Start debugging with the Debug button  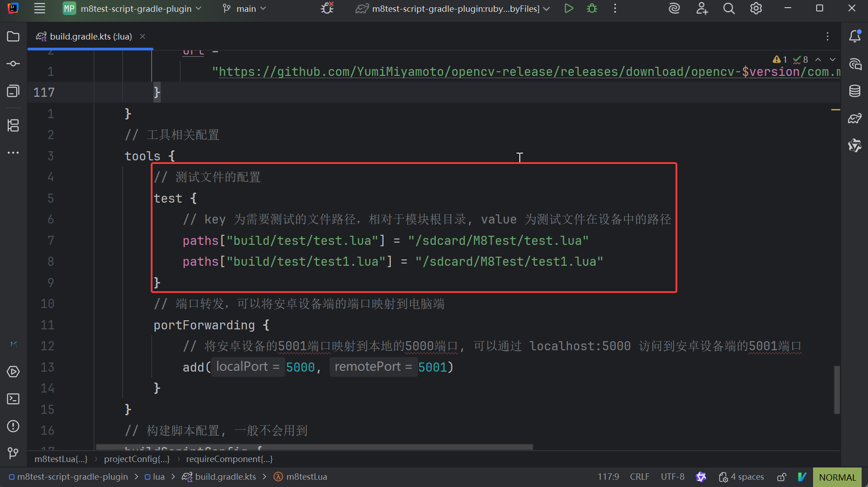[x=592, y=9]
